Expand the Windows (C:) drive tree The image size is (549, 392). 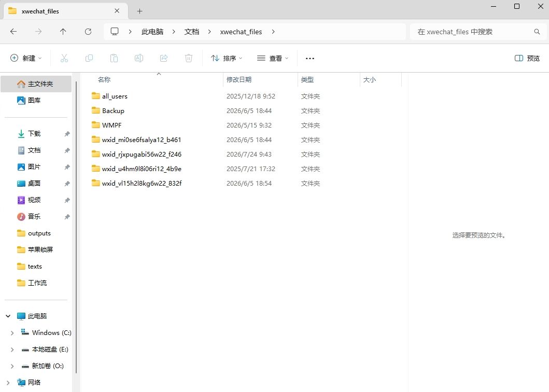tap(12, 333)
